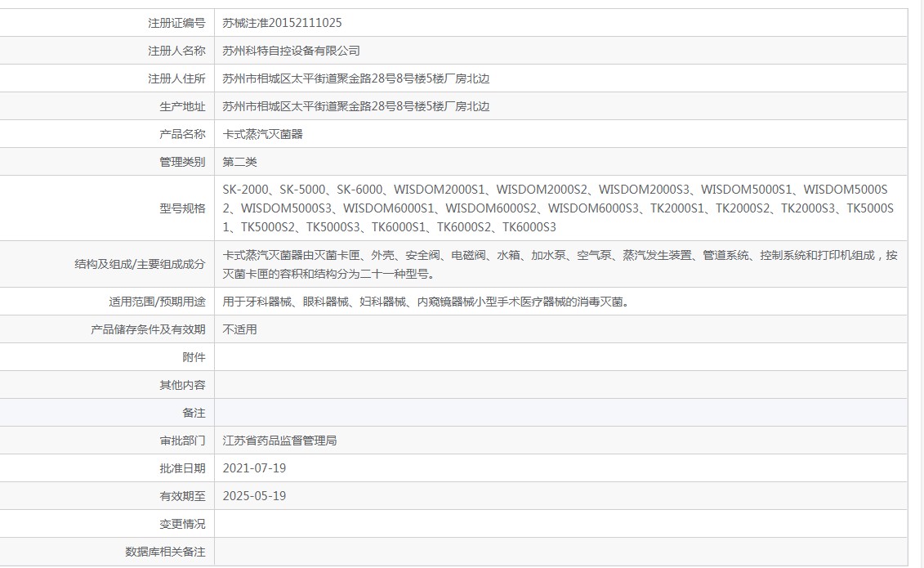This screenshot has height=568, width=924.
Task: Click the 注册人名称 label
Action: (x=176, y=51)
